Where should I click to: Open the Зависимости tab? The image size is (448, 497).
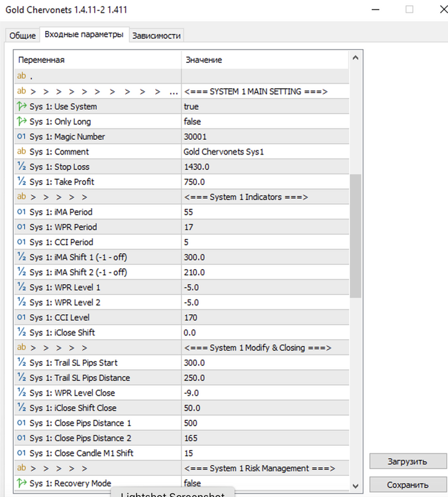click(156, 36)
